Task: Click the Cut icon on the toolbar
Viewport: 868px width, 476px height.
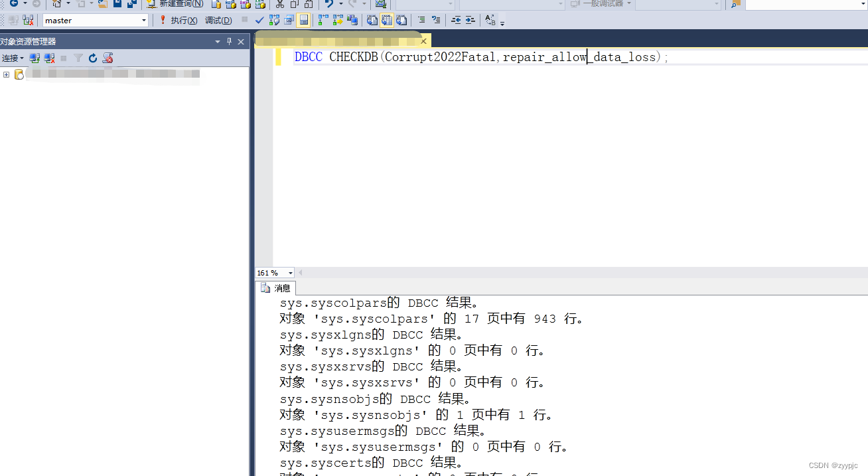Action: (280, 5)
